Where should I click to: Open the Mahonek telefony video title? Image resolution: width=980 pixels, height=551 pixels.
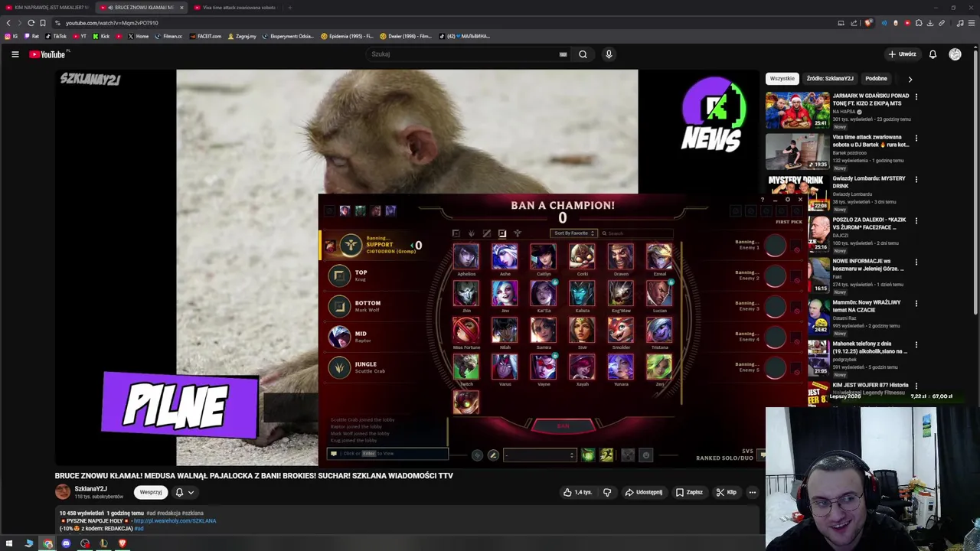coord(870,347)
